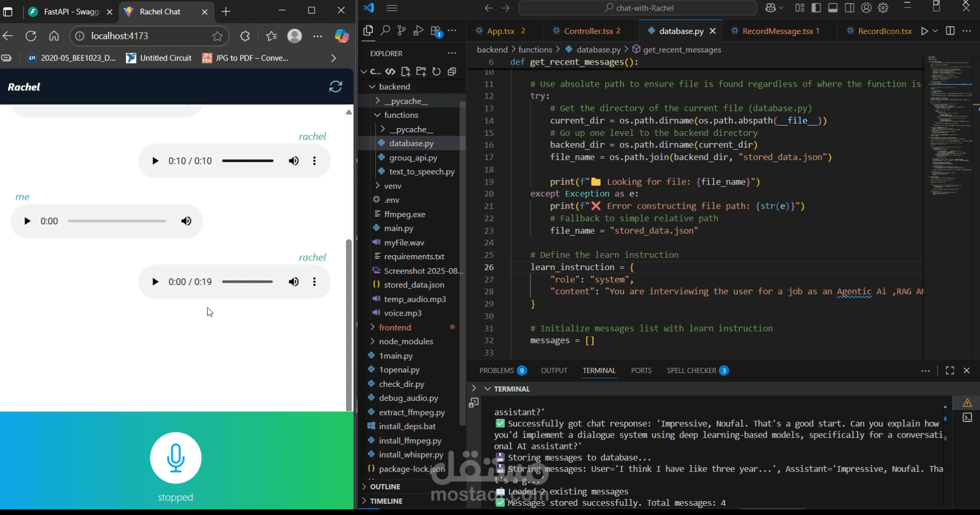Reload the browser page
980x515 pixels.
coord(31,36)
